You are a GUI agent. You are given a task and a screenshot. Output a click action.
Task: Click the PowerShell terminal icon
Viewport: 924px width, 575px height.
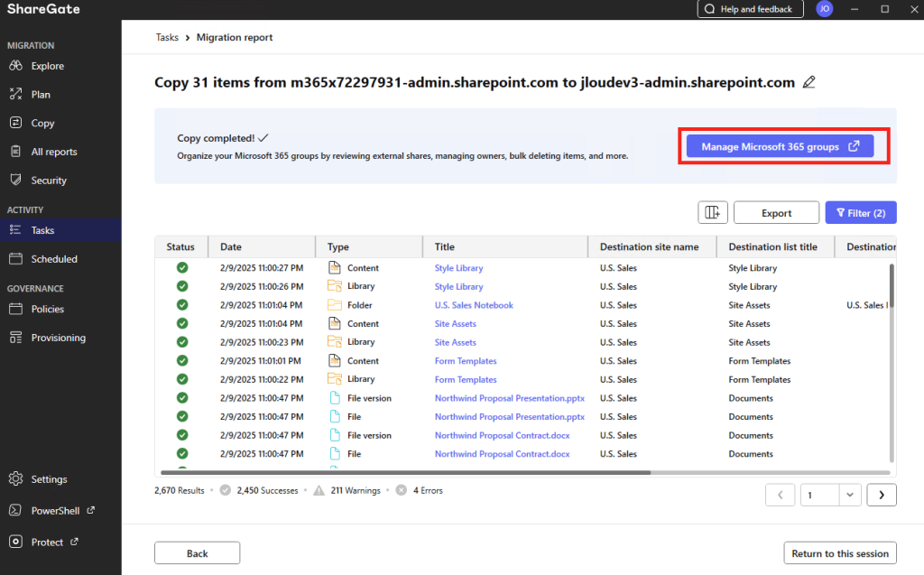16,510
